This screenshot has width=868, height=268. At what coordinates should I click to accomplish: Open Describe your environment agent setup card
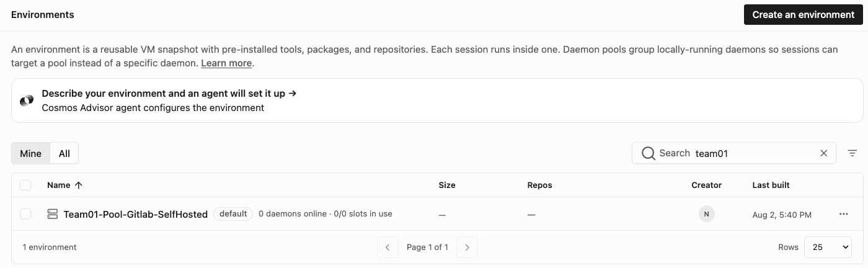click(x=437, y=100)
